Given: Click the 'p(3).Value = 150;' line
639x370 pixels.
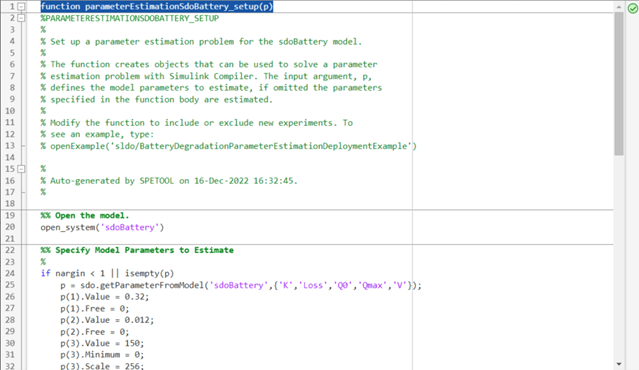Looking at the screenshot, I should coord(102,343).
